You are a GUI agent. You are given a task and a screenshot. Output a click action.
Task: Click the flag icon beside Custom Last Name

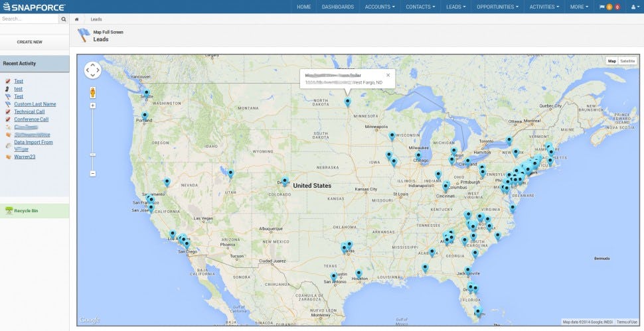[8, 104]
